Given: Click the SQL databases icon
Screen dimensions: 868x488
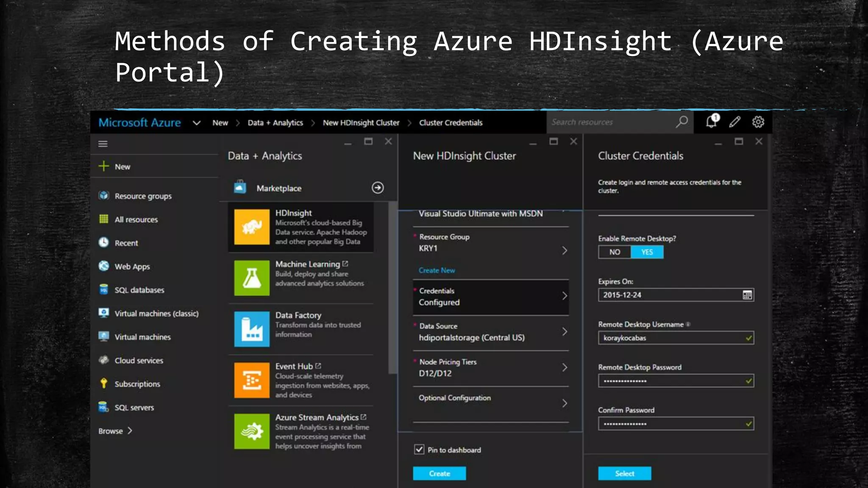Looking at the screenshot, I should tap(103, 289).
